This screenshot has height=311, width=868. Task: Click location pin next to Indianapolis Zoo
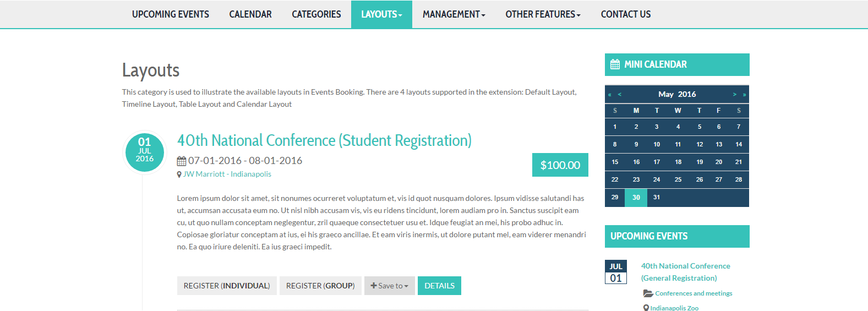(646, 308)
